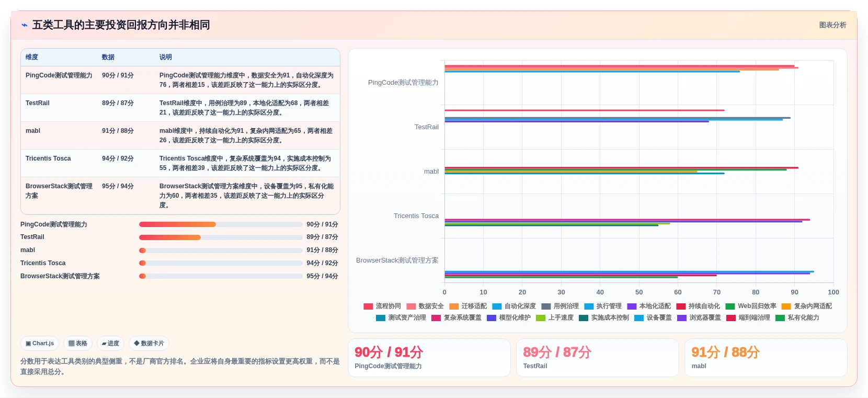Click the blue icon beside the header title
Viewport: 868px width, 398px height.
pyautogui.click(x=25, y=25)
